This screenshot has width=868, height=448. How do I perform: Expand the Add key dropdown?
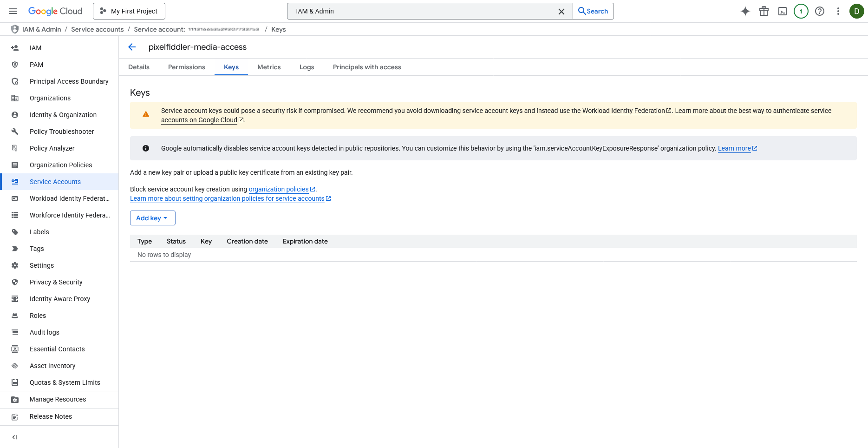click(152, 218)
